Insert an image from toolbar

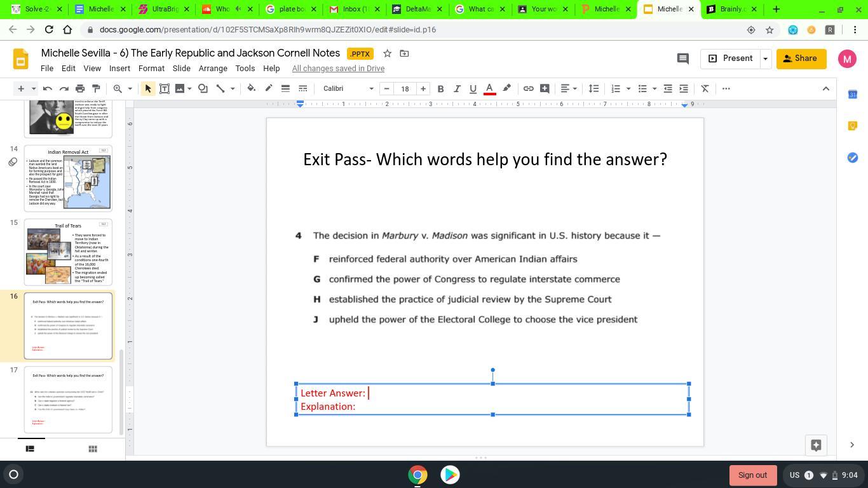point(180,88)
